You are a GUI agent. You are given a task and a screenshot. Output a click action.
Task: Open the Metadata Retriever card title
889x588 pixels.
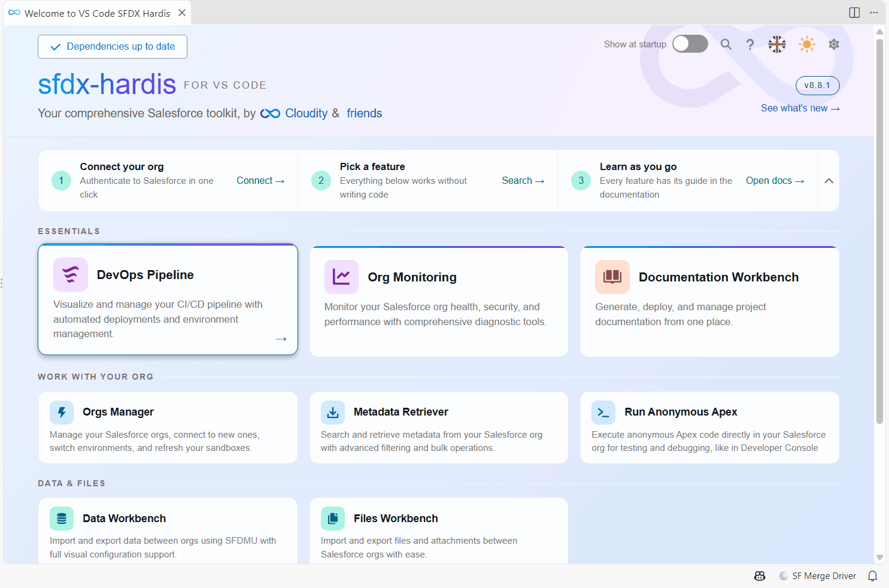[401, 412]
